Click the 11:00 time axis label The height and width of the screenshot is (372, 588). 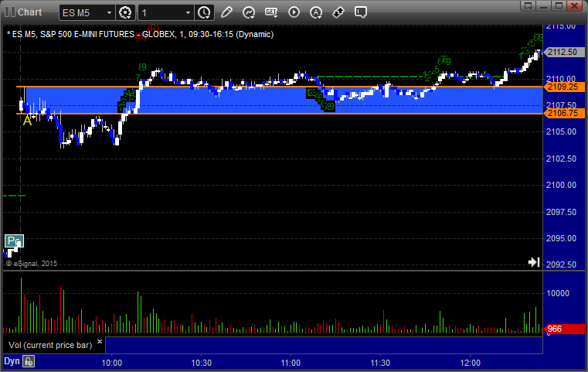coord(291,363)
